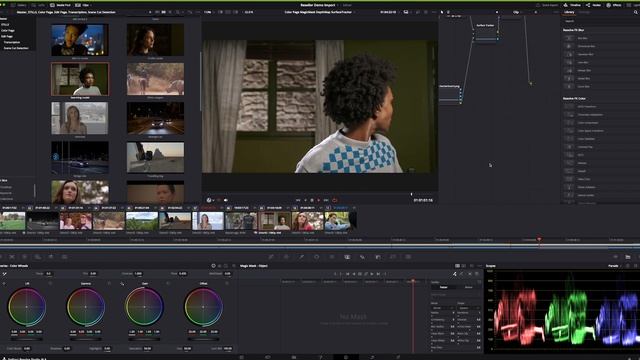Toggle loop playback in viewer
Image resolution: width=640 pixels, height=360 pixels.
tap(335, 200)
